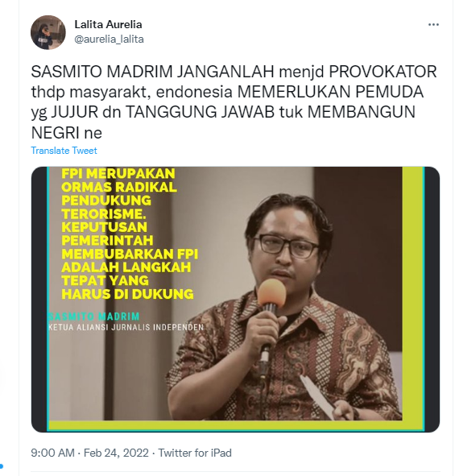Open the Twitter for iPad source link
Image resolution: width=455 pixels, height=476 pixels.
(195, 453)
